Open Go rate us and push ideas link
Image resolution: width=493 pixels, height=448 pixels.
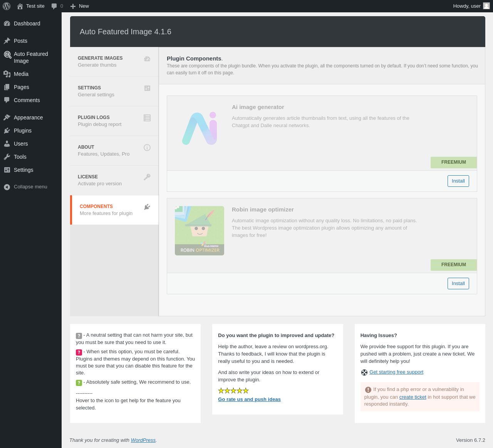point(249,399)
